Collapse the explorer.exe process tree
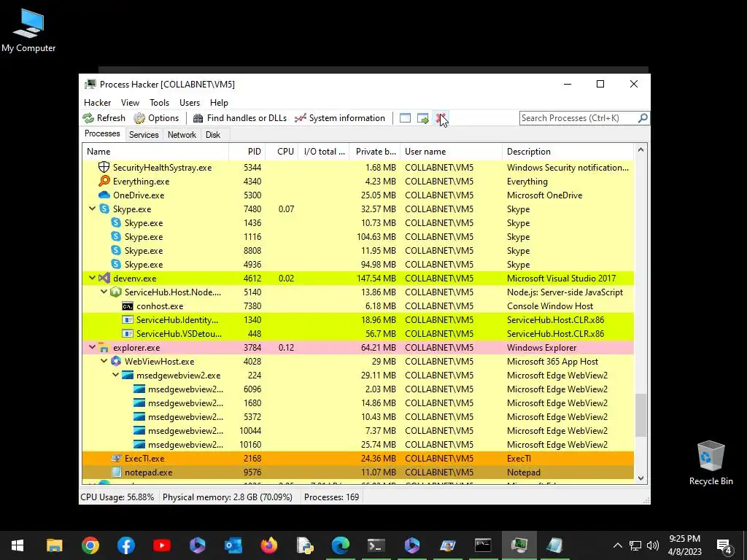The height and width of the screenshot is (560, 747). click(92, 347)
